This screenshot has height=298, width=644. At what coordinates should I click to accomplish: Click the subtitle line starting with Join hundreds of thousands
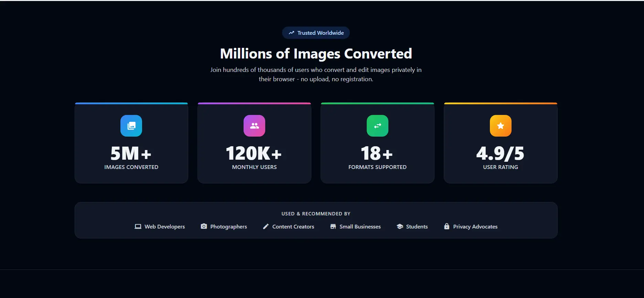316,70
